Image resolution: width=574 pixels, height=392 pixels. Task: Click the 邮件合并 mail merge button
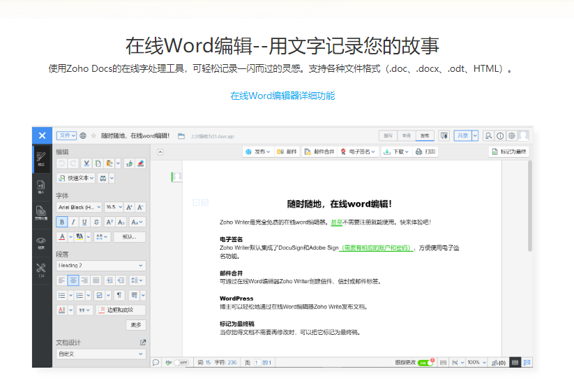click(x=319, y=151)
